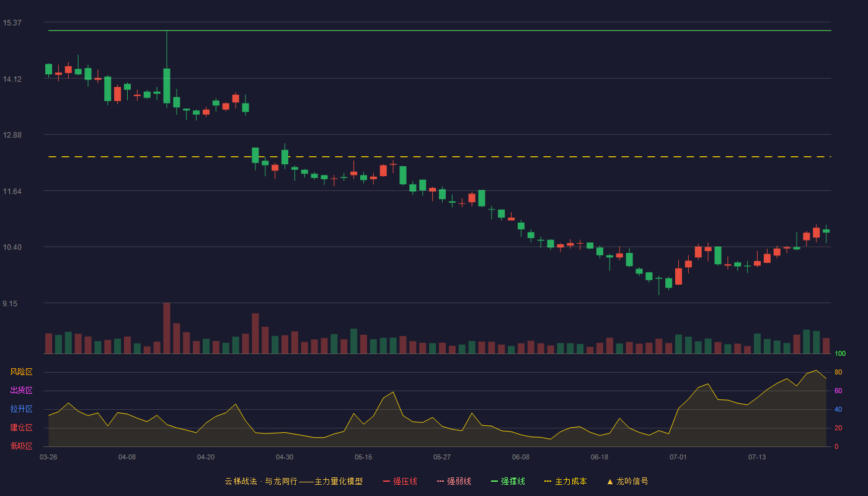This screenshot has height=496, width=868.
Task: Click the tallest red volume bar
Action: tap(167, 328)
